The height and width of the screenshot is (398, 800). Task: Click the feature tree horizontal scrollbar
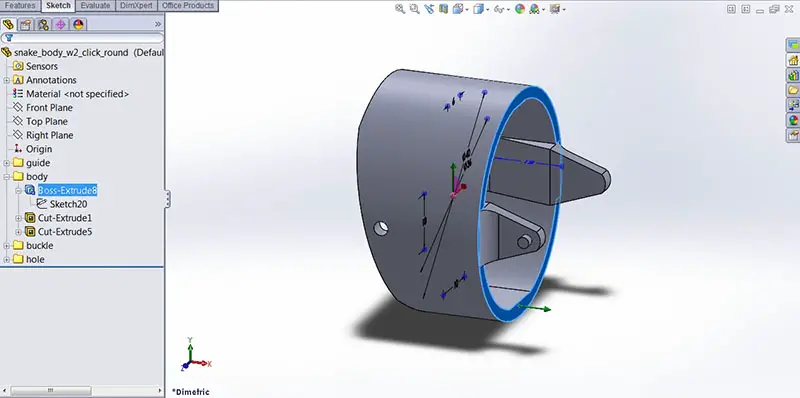(x=82, y=391)
